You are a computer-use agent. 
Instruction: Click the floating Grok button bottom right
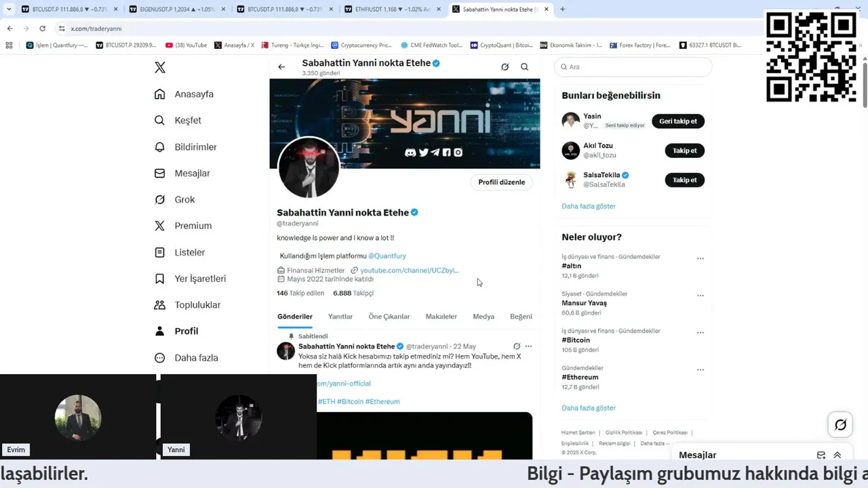tap(840, 425)
